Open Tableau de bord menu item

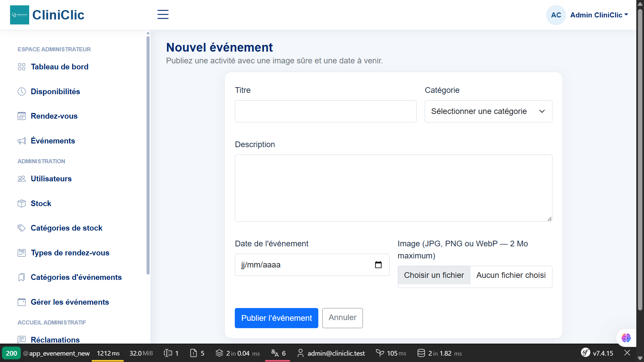[60, 67]
